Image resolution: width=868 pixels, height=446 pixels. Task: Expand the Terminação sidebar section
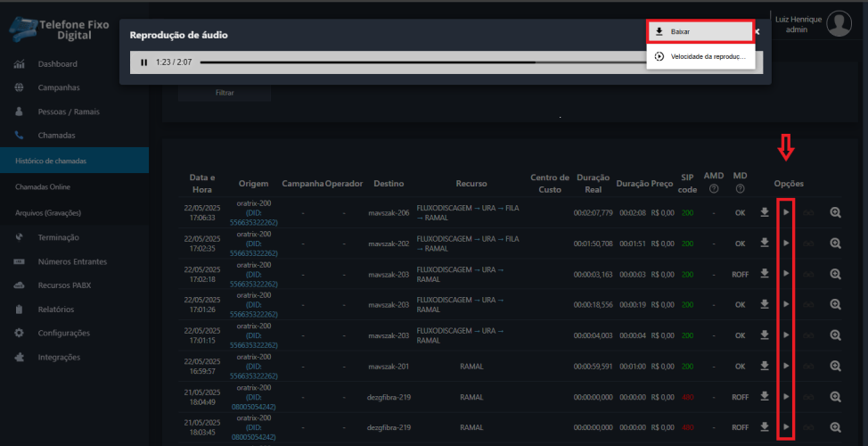point(58,237)
